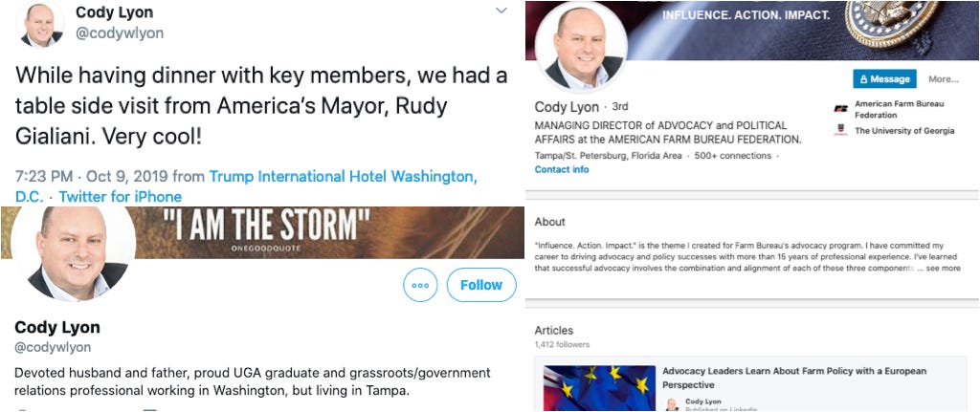This screenshot has height=412, width=980.
Task: Click the @codywlyon handle in tweet header
Action: coord(120,33)
